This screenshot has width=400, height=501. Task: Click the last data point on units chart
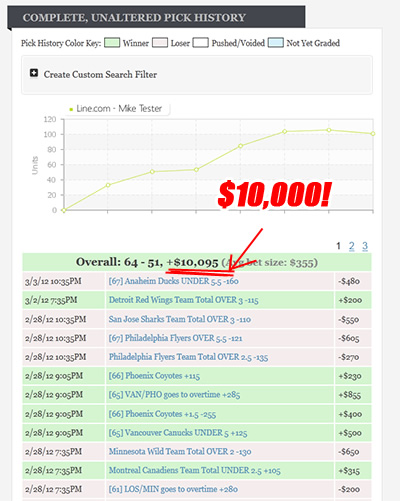(373, 134)
